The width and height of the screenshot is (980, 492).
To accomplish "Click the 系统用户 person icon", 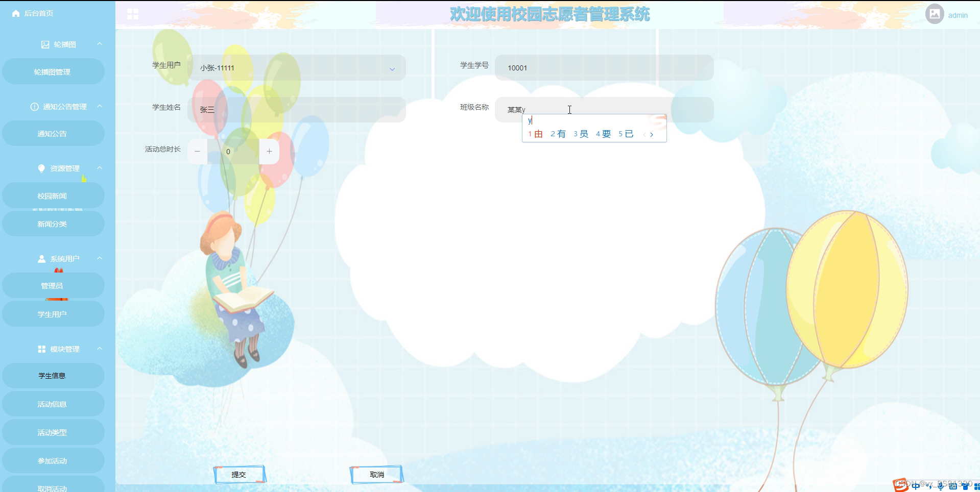I will click(41, 259).
